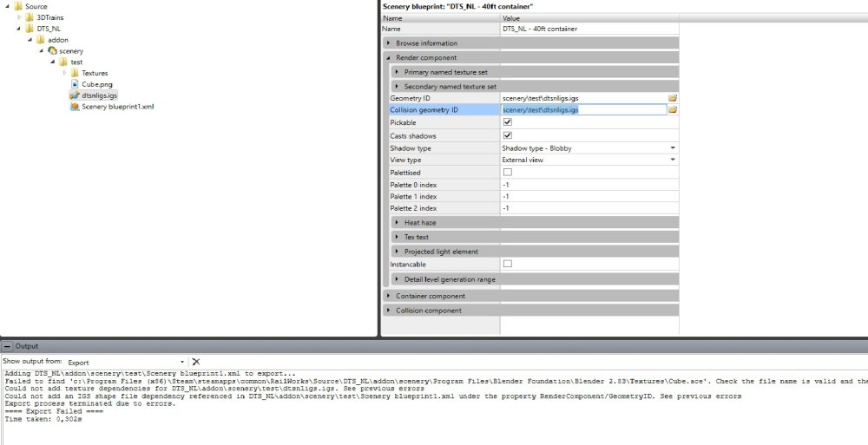The image size is (868, 445).
Task: Open the Shadow type dropdown
Action: click(x=672, y=148)
